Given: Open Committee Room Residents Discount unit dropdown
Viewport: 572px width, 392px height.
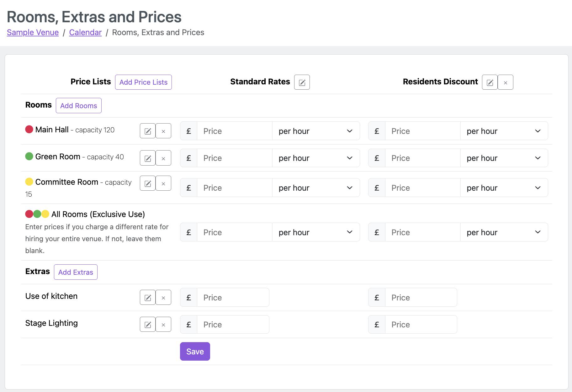Looking at the screenshot, I should pos(504,188).
